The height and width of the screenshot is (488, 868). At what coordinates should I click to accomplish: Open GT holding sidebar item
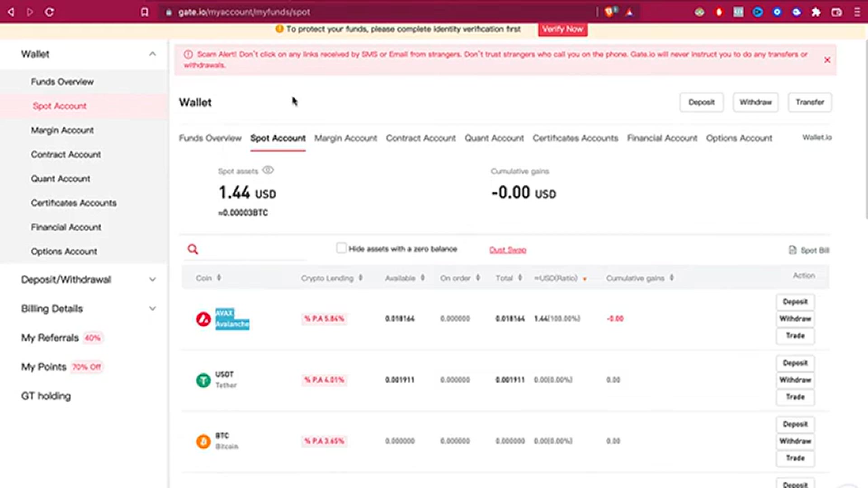coord(46,396)
